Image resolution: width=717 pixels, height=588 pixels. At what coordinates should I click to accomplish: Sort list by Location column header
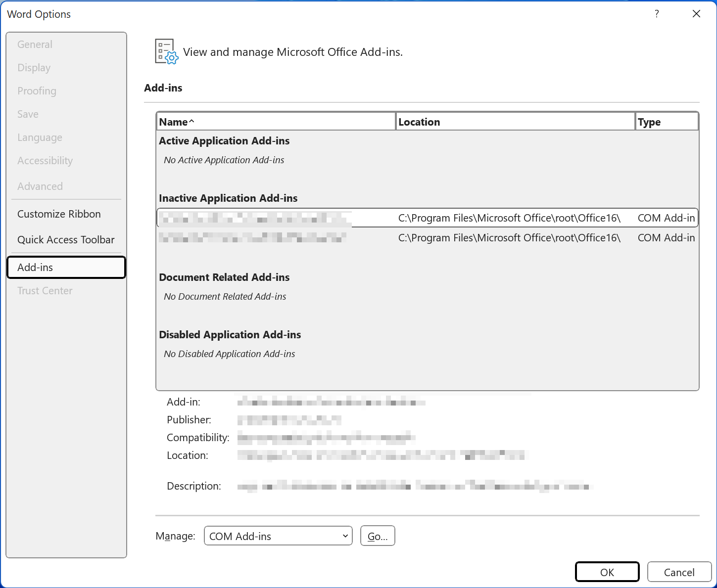(516, 122)
